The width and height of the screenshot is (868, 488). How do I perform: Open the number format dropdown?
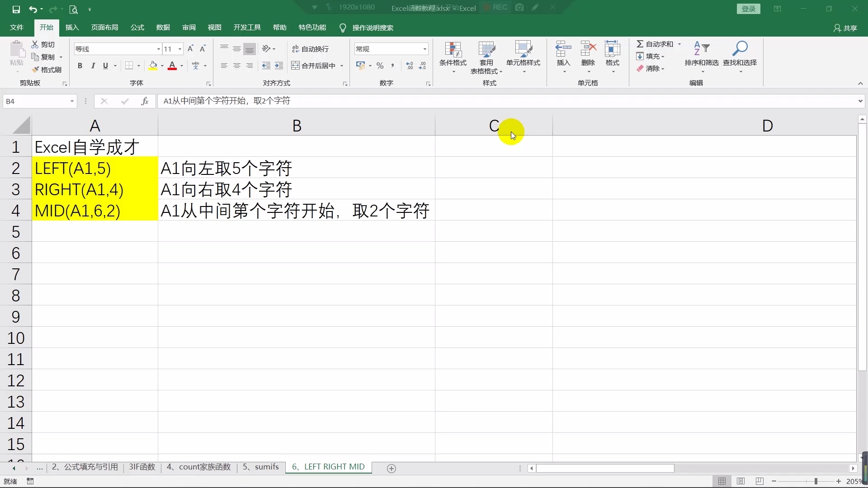[424, 48]
